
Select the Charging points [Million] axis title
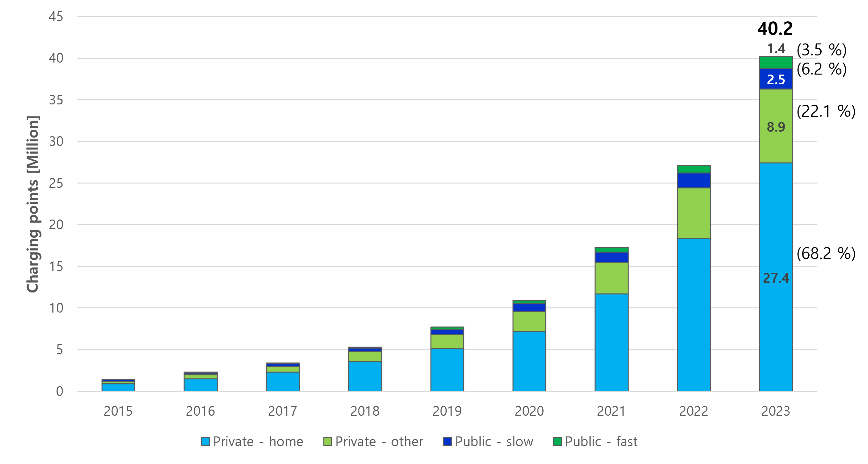tap(33, 204)
